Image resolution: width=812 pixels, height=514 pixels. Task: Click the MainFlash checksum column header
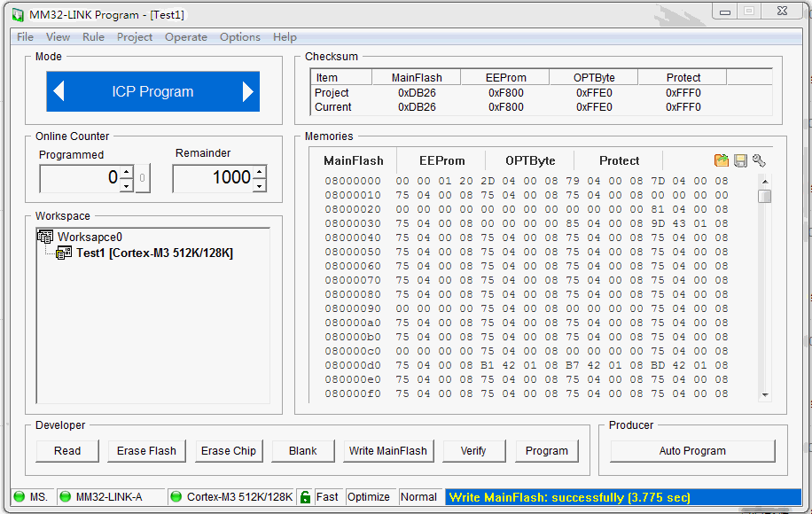[417, 78]
